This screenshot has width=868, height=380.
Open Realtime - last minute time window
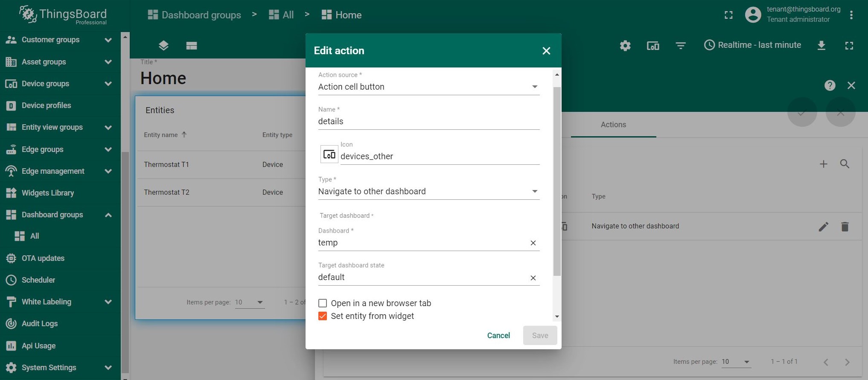(x=752, y=45)
